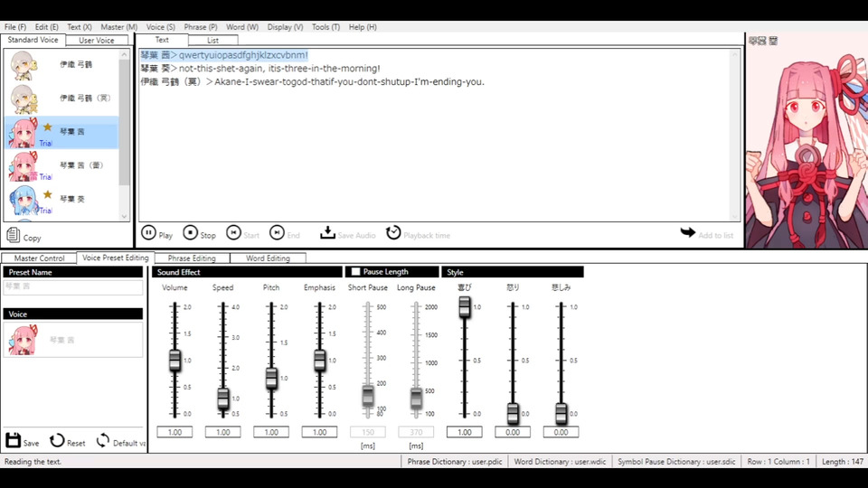This screenshot has height=488, width=868.
Task: Click the Save preset floppy icon
Action: [14, 440]
